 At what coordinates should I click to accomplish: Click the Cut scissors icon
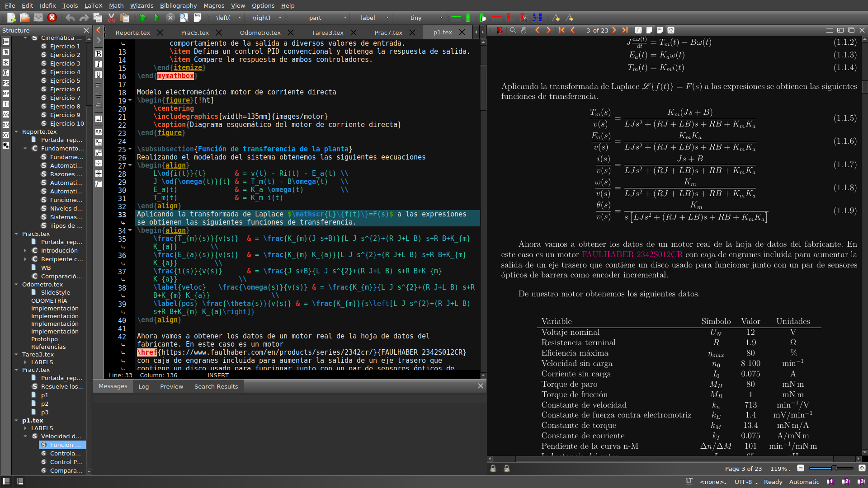click(111, 18)
